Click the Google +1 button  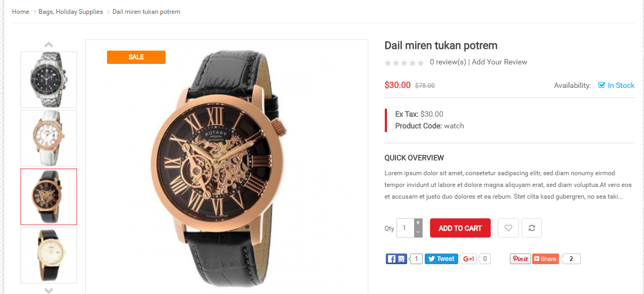[x=468, y=259]
